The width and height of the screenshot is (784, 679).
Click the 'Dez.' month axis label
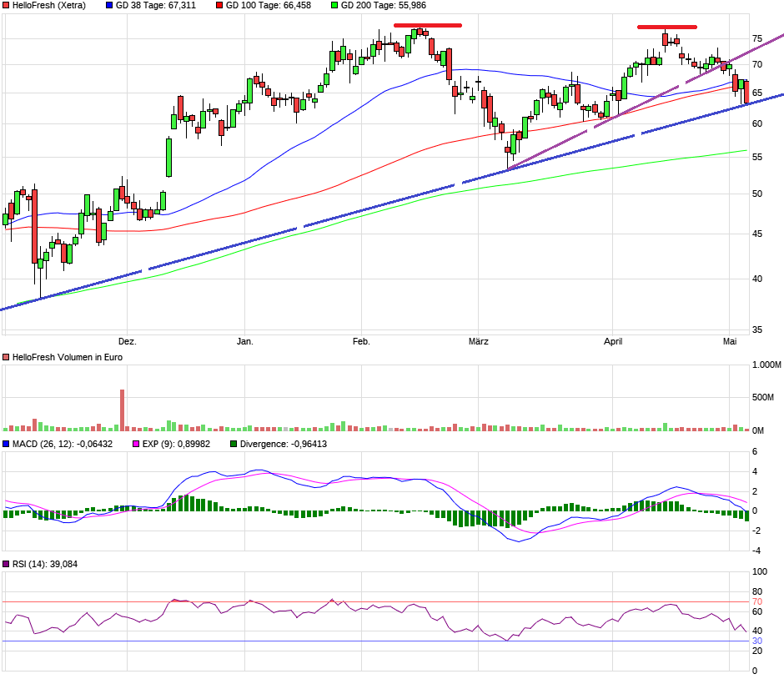pos(127,341)
